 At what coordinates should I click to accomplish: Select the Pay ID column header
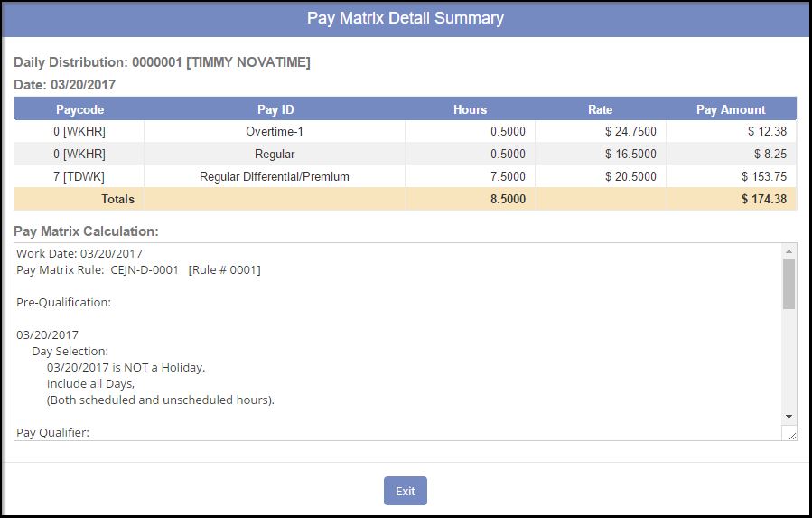click(275, 109)
